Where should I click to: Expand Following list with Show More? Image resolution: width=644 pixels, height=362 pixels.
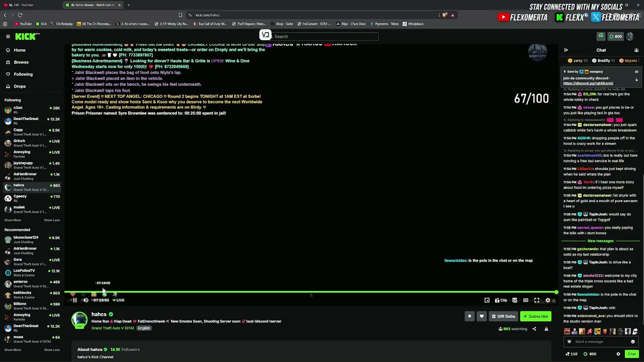13,220
